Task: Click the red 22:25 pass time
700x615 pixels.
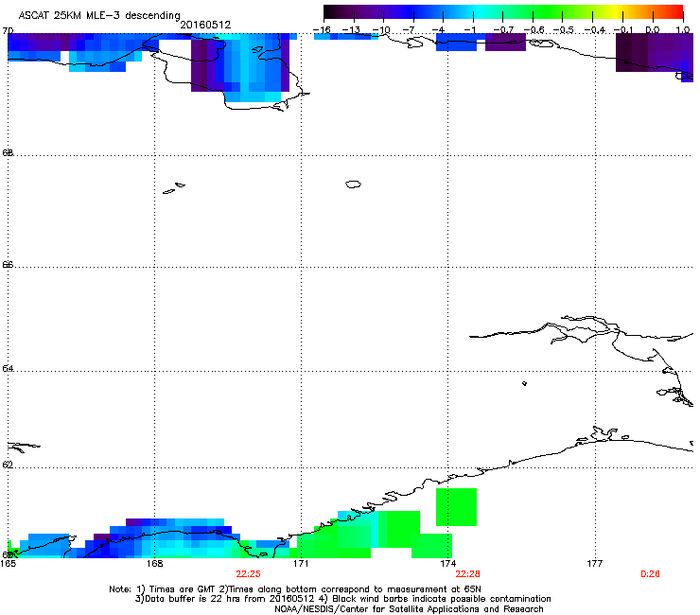Action: [248, 574]
